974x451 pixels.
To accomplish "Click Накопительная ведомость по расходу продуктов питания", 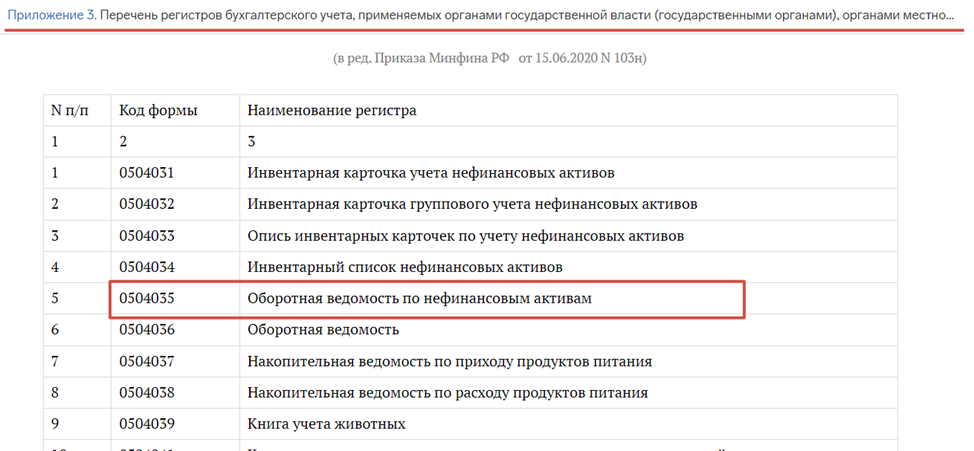I will (448, 393).
